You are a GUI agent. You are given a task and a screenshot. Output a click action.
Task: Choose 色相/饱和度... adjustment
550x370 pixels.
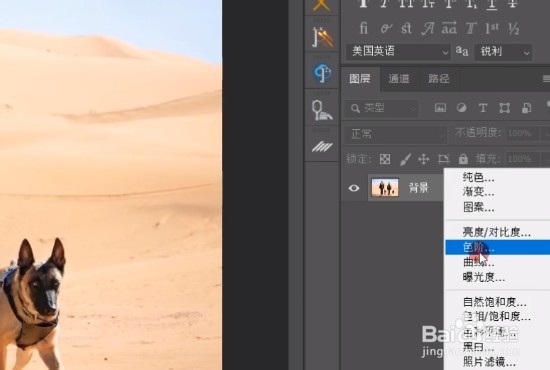pos(496,316)
